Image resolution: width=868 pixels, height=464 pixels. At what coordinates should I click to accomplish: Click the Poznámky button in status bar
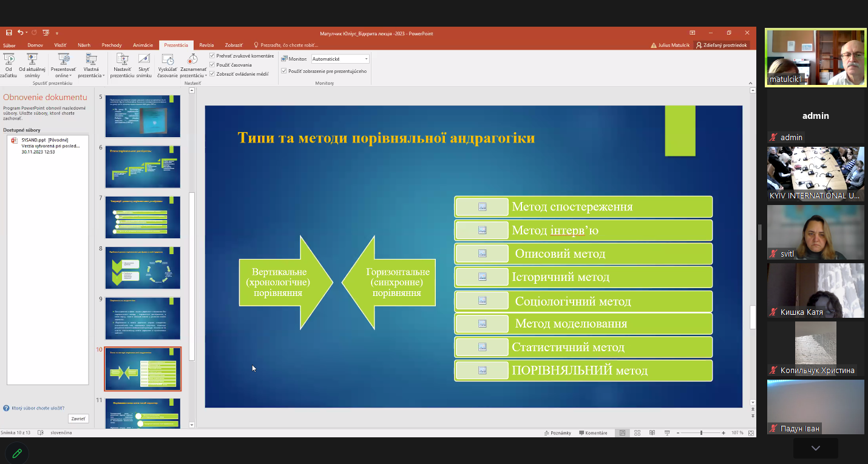pyautogui.click(x=557, y=433)
